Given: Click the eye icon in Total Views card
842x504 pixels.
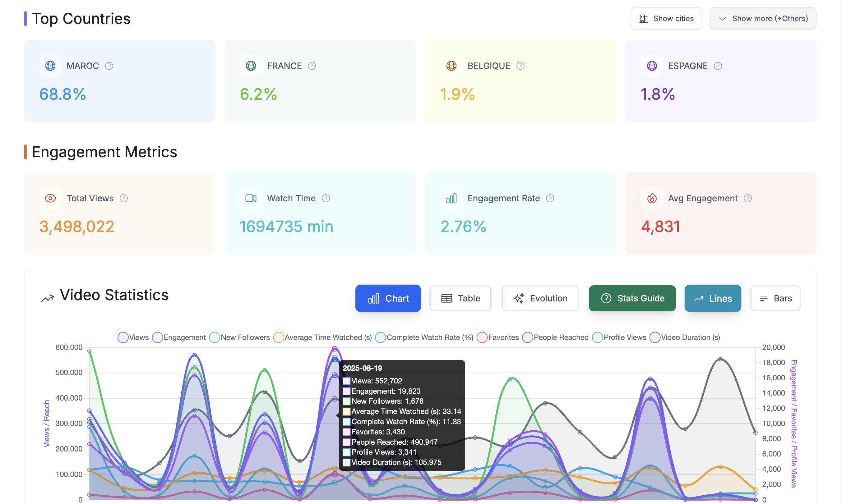Looking at the screenshot, I should tap(50, 198).
